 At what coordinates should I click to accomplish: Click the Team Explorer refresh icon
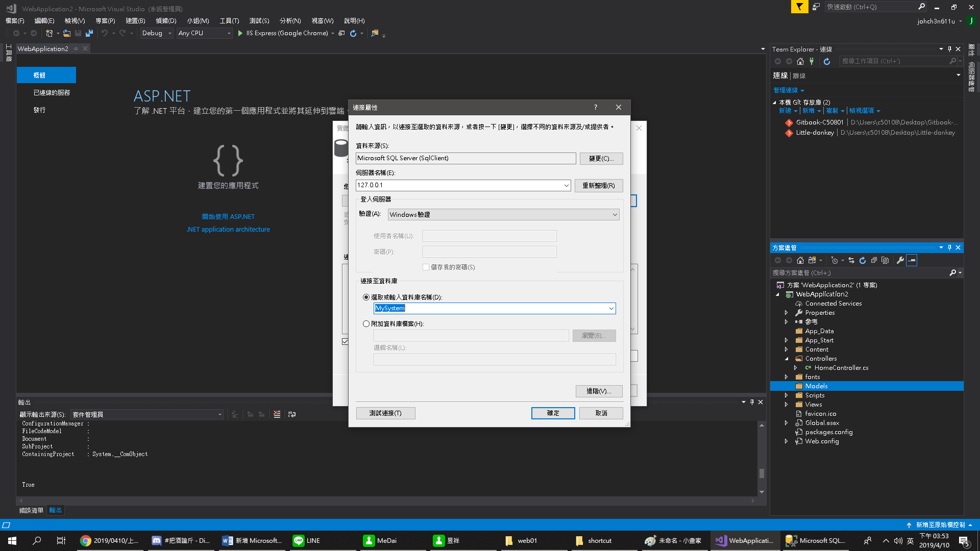(x=827, y=61)
